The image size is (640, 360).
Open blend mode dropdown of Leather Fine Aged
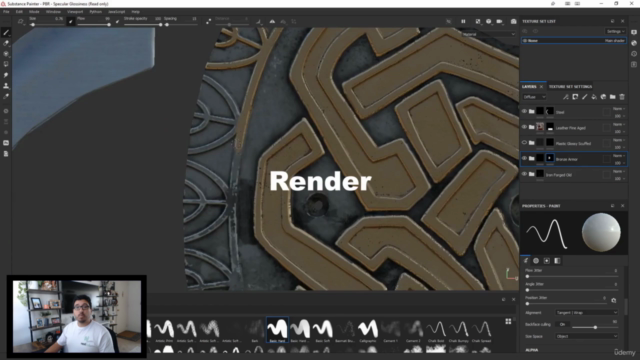pyautogui.click(x=619, y=124)
